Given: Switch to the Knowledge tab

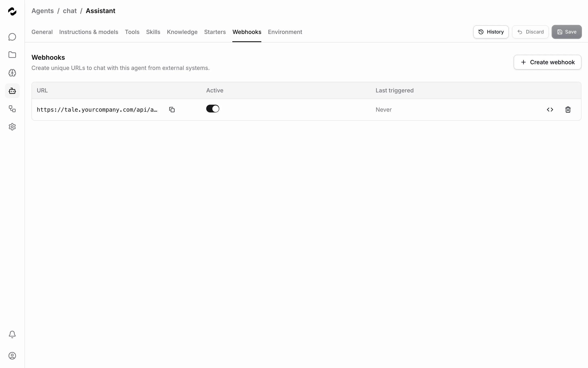Looking at the screenshot, I should click(x=182, y=32).
